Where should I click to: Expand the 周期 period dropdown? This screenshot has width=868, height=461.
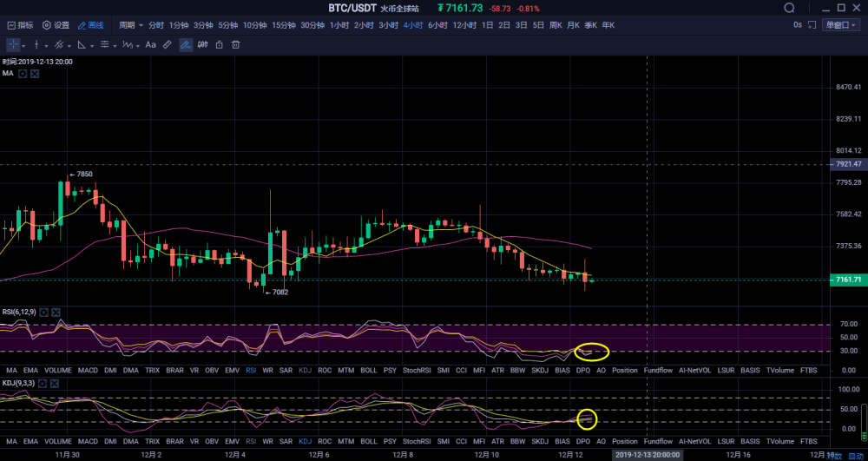click(131, 25)
